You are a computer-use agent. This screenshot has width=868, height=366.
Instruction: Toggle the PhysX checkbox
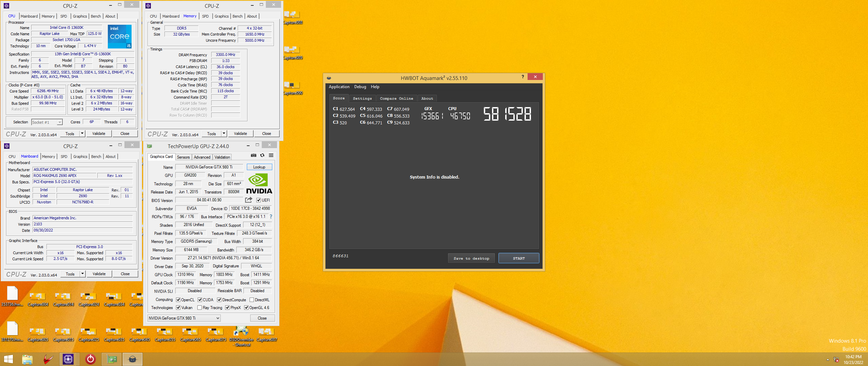pos(228,308)
